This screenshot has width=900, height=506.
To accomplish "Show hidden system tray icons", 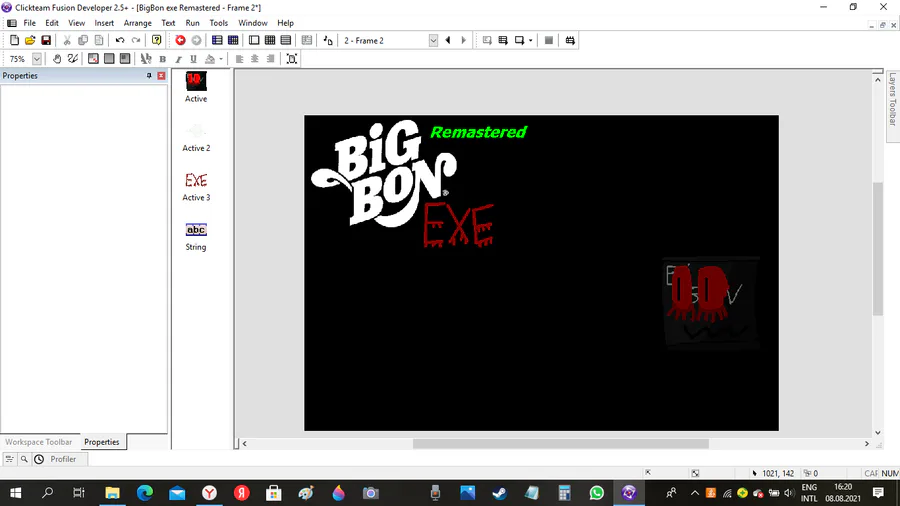I will click(x=695, y=493).
